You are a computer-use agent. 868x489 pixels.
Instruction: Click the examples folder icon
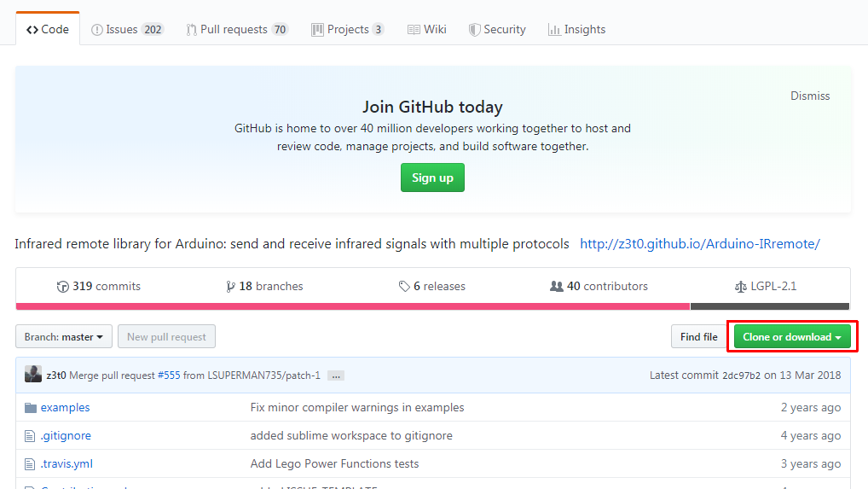coord(31,408)
